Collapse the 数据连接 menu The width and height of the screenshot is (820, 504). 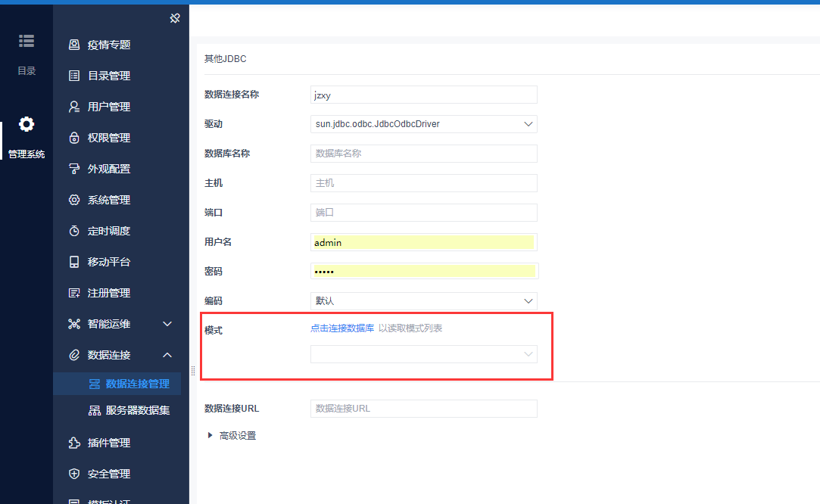[167, 355]
